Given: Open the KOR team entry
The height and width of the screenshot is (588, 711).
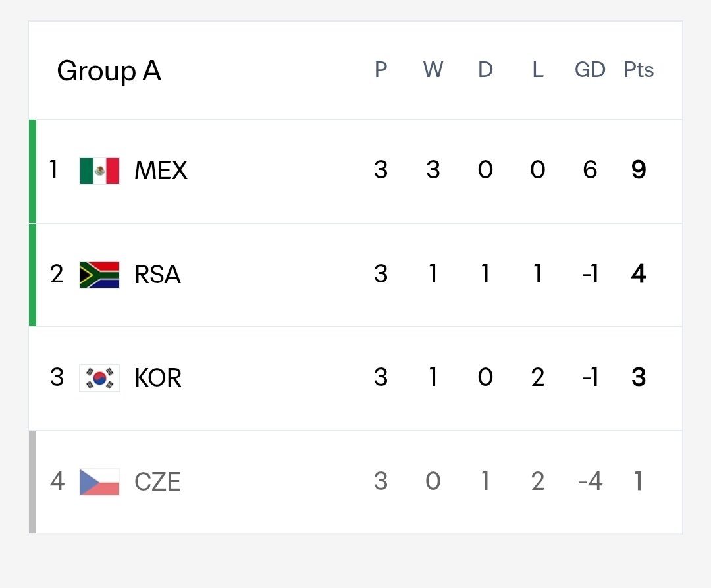Looking at the screenshot, I should tap(158, 378).
